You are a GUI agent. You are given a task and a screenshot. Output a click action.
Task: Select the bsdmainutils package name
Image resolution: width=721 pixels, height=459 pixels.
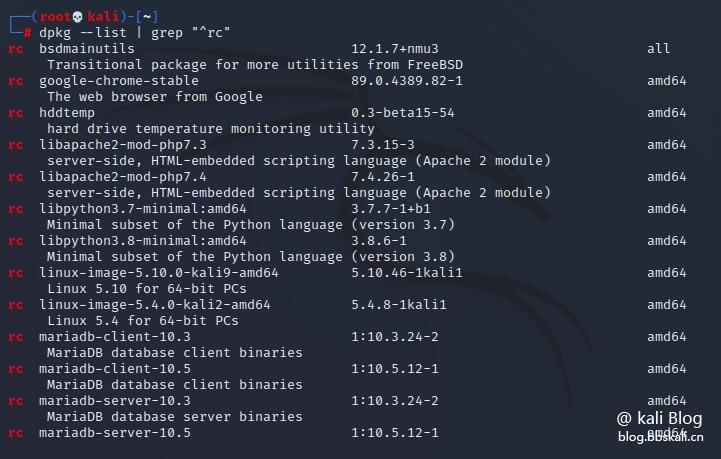click(87, 49)
